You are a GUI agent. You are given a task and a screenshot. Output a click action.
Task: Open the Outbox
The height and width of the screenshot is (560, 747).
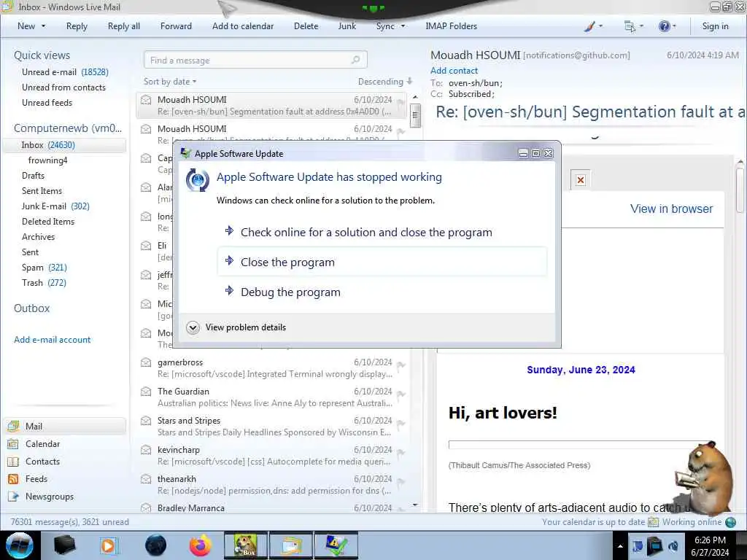click(31, 308)
